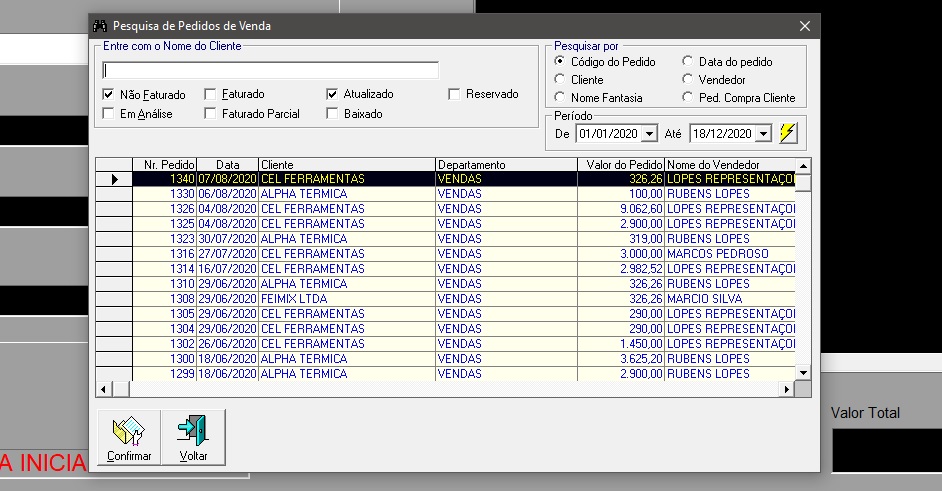Click the lightning bolt search icon
The image size is (942, 491).
pyautogui.click(x=788, y=133)
